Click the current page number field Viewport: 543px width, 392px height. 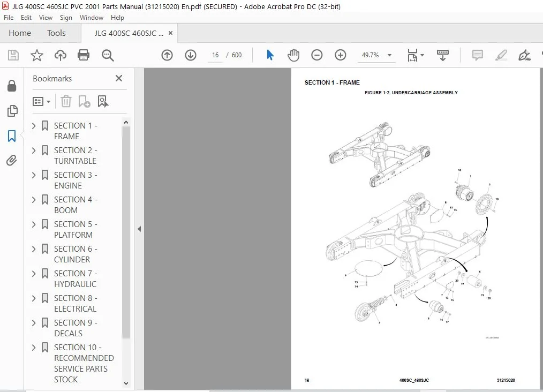(x=215, y=55)
